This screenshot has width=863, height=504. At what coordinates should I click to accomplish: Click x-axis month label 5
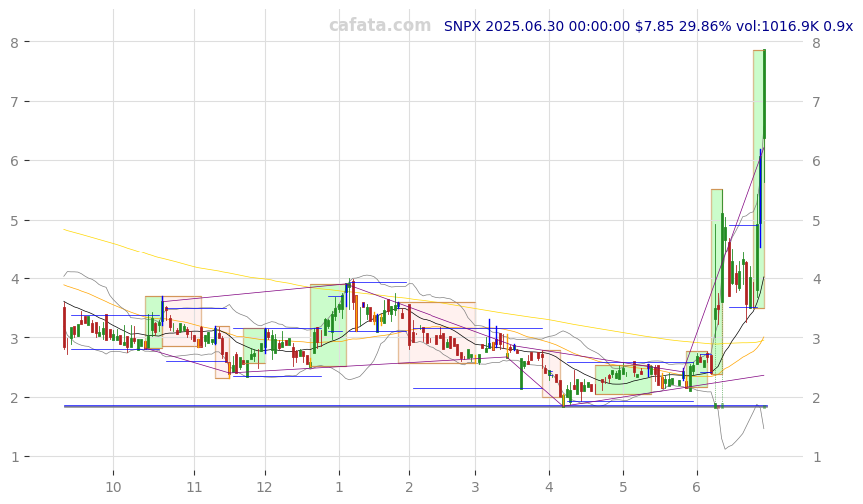[623, 487]
